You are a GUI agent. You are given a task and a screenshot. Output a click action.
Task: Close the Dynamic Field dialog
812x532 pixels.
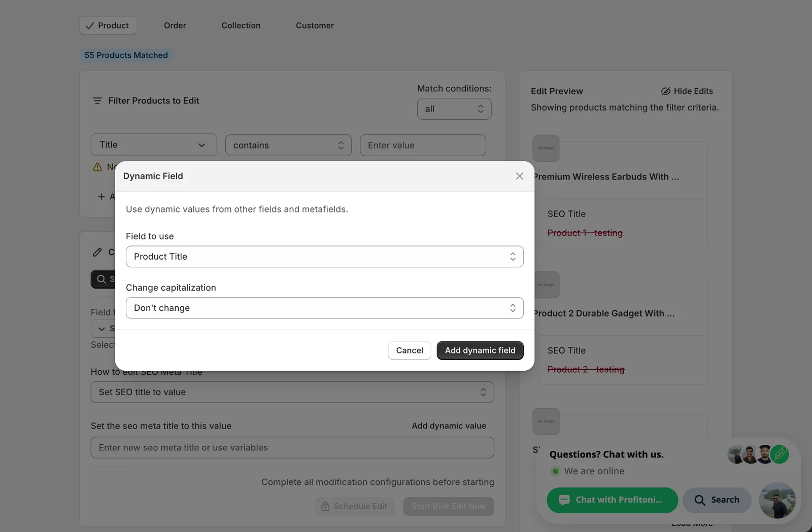coord(519,176)
